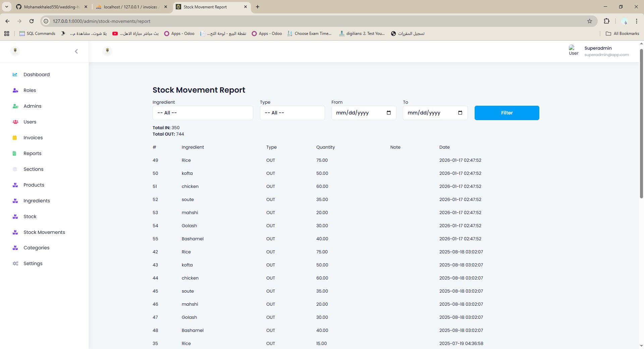Open the SQL Commands bookmark
644x349 pixels.
[38, 34]
